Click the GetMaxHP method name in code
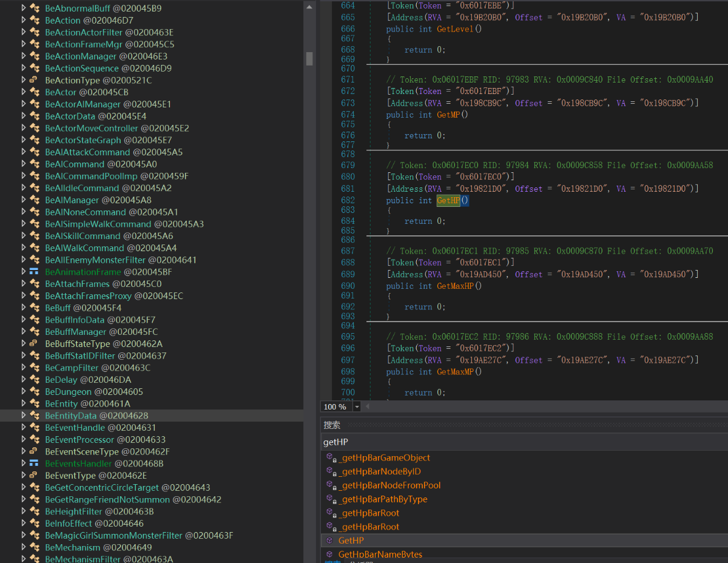Screen dimensions: 728x563 click(456, 286)
